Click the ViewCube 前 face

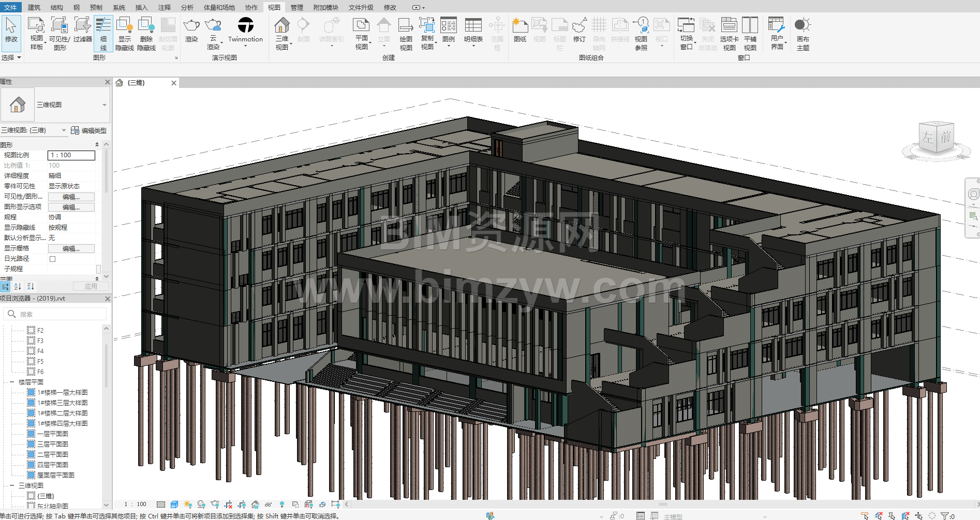[x=945, y=138]
